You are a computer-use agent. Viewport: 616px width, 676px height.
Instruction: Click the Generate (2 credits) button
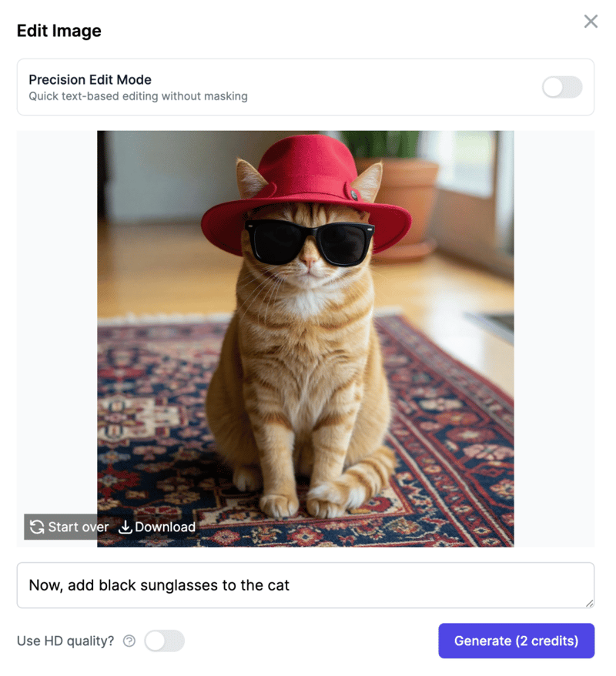pos(516,641)
